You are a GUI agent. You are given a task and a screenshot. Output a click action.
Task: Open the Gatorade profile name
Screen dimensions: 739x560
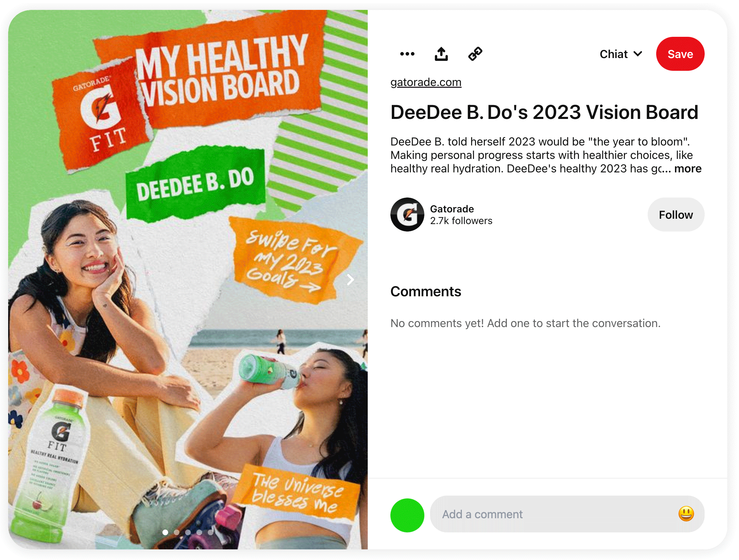tap(452, 209)
